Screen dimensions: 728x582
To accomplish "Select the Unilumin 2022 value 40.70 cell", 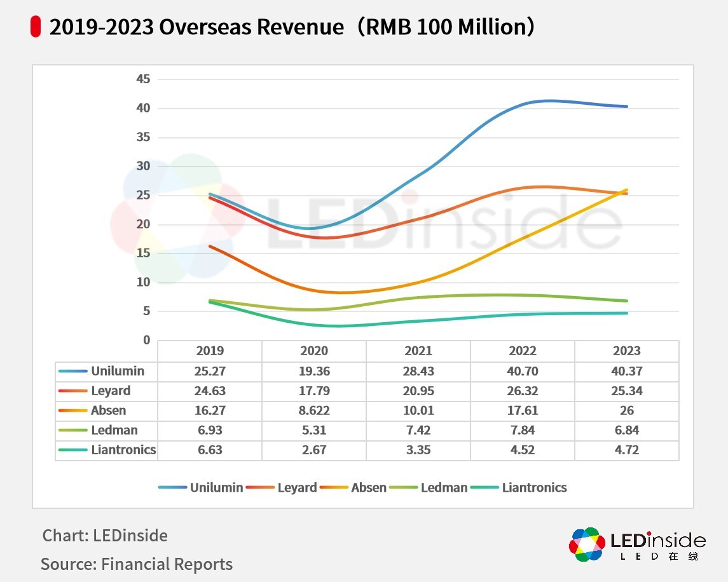I will (523, 371).
